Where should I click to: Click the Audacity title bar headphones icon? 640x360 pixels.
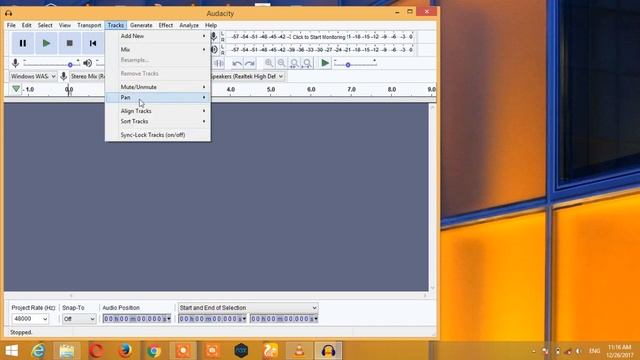pyautogui.click(x=9, y=13)
